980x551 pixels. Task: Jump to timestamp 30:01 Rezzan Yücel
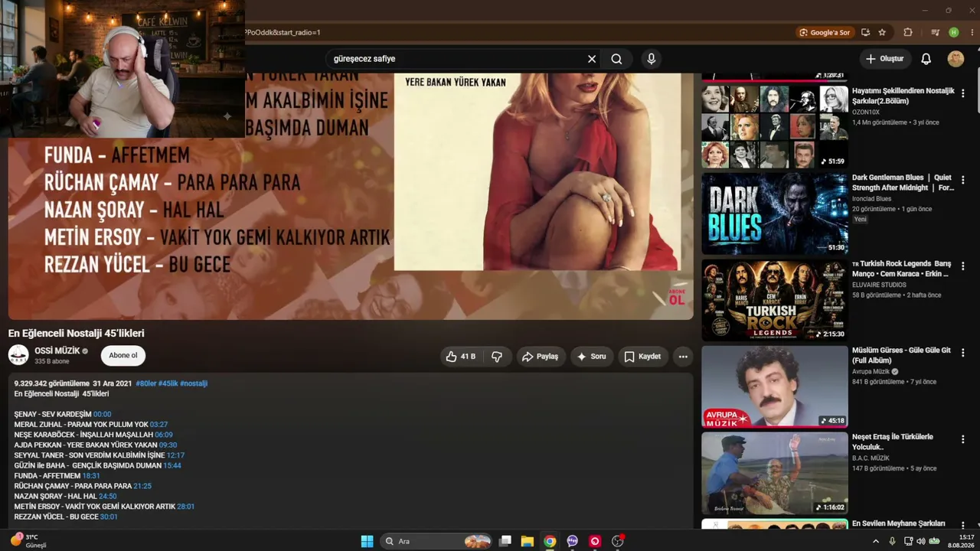click(x=109, y=517)
